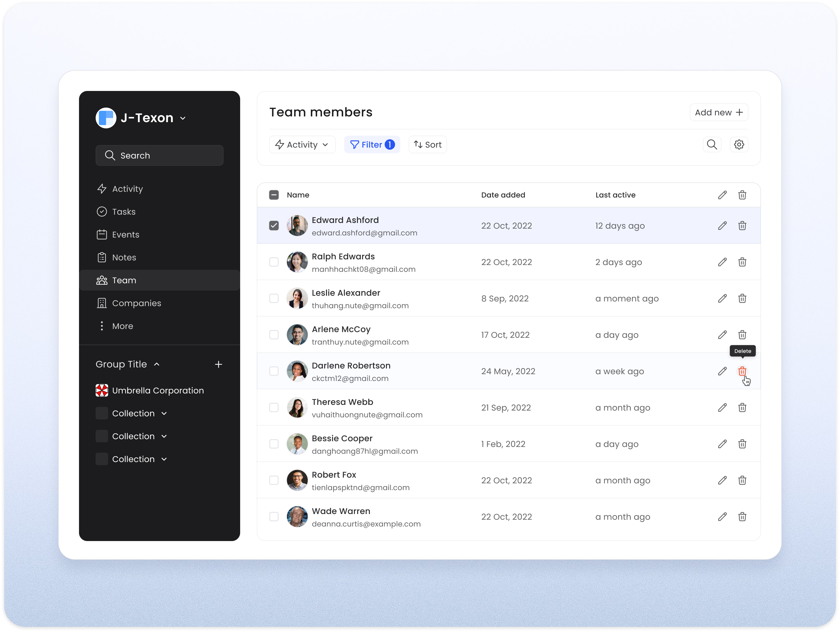Apply Sort to the team members list

pyautogui.click(x=428, y=144)
